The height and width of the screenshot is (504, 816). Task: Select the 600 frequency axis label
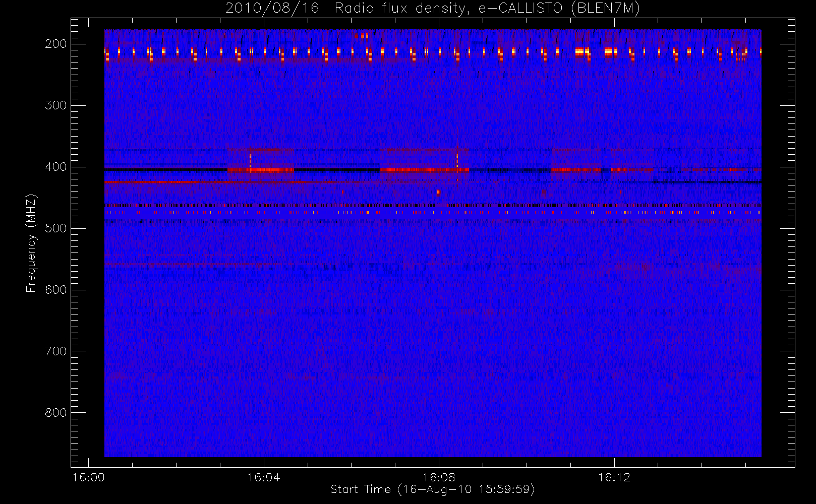56,290
